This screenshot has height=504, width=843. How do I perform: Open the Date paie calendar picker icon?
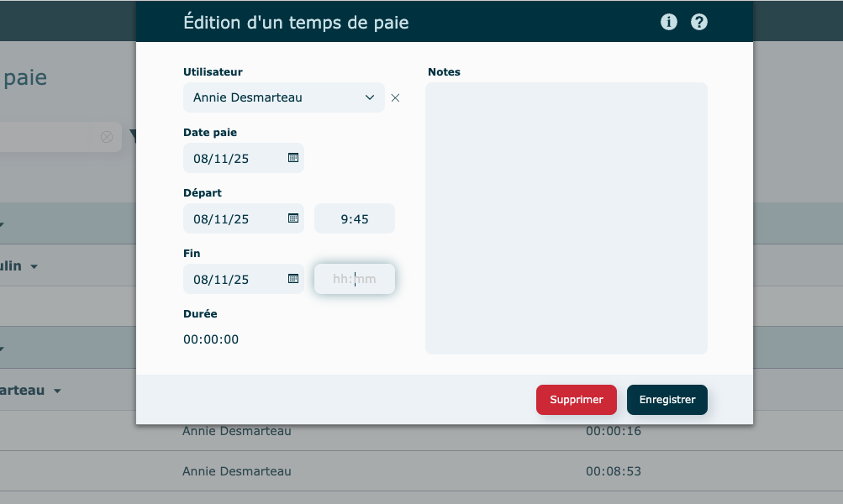(293, 158)
